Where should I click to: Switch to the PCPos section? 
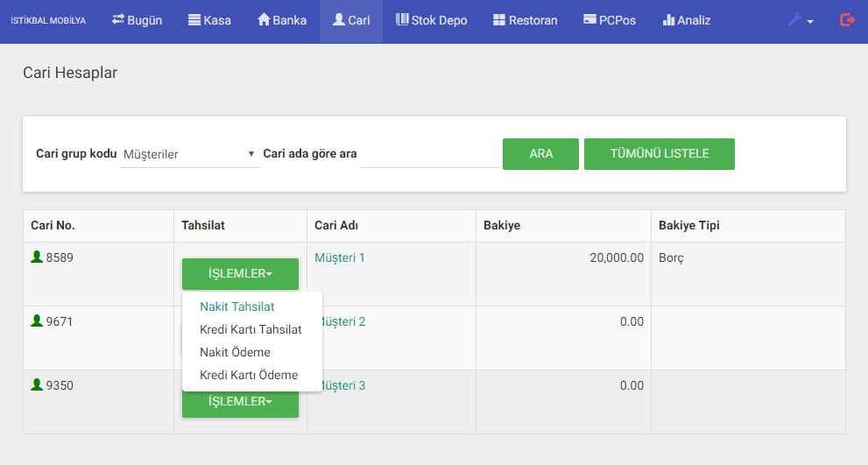610,20
